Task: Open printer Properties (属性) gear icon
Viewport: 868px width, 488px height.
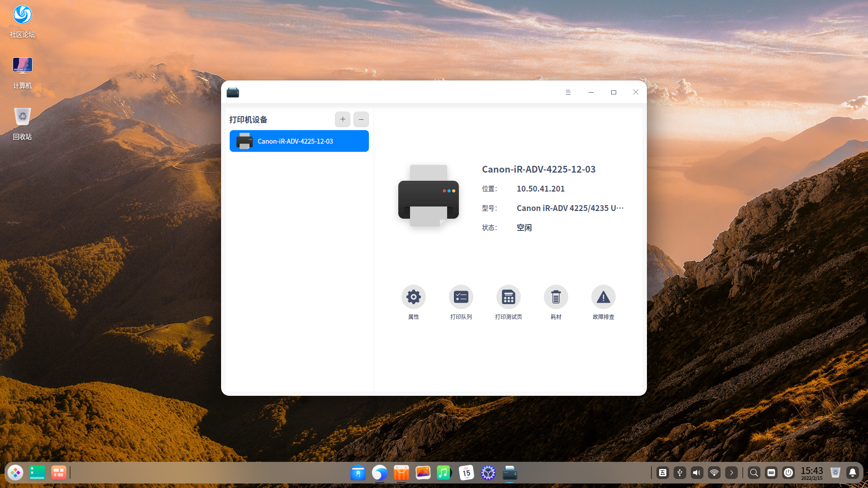Action: tap(413, 297)
